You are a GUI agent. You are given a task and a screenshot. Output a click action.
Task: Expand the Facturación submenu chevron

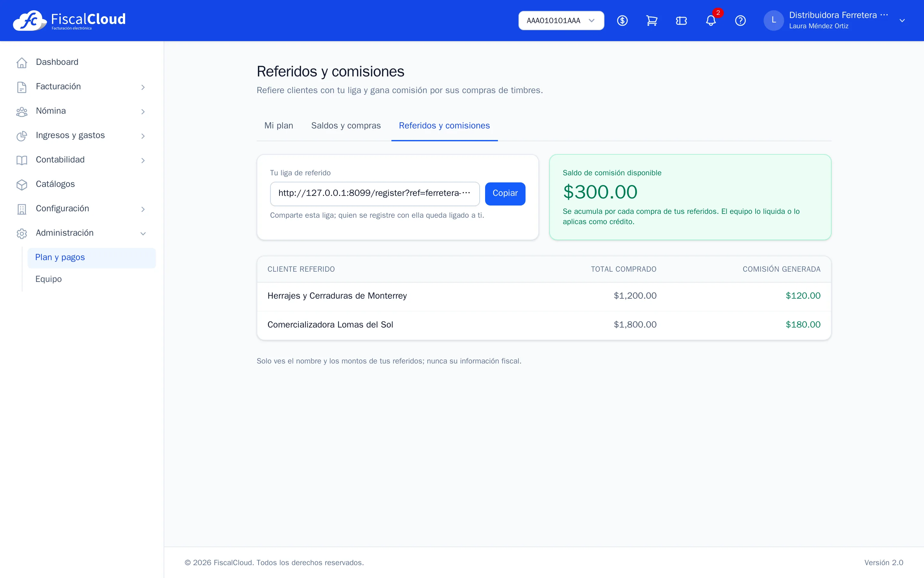[143, 87]
